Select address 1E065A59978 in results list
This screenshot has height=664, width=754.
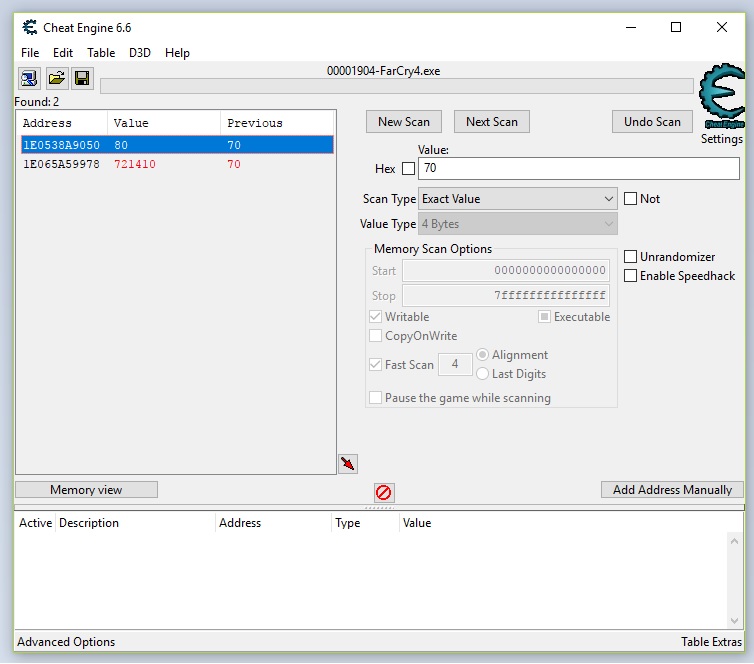pos(61,164)
